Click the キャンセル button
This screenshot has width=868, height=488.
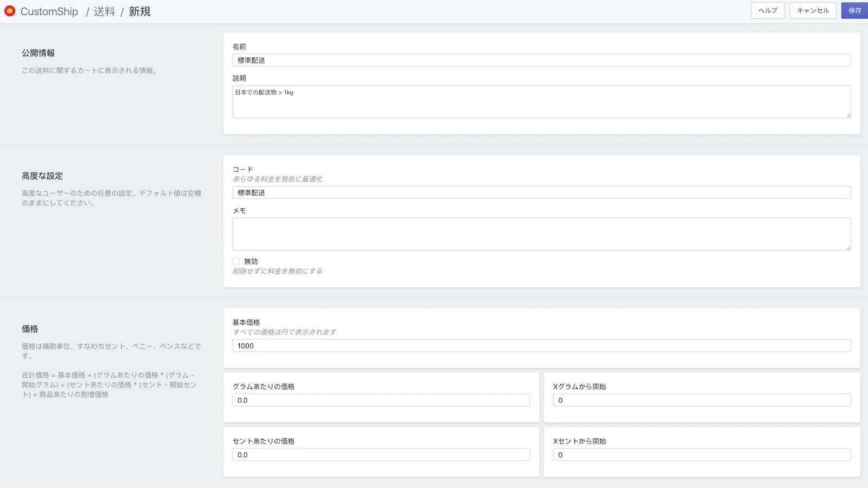[x=813, y=10]
